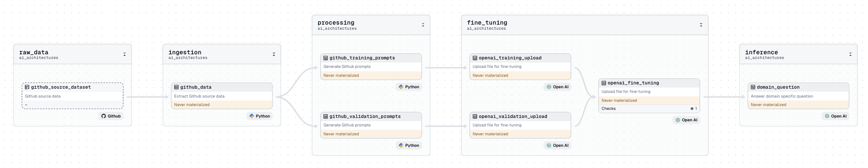Click the Open AI tag under domain_question
This screenshot has height=168, width=868.
point(835,116)
